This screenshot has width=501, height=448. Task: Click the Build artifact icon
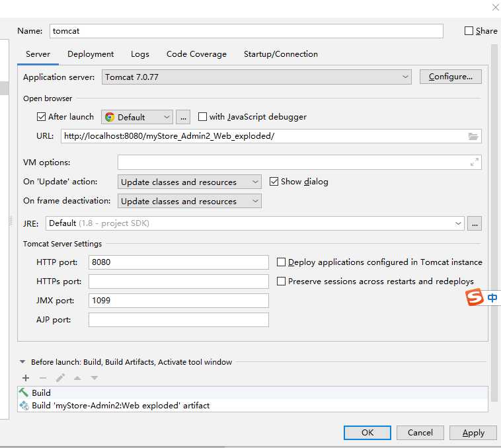point(24,406)
